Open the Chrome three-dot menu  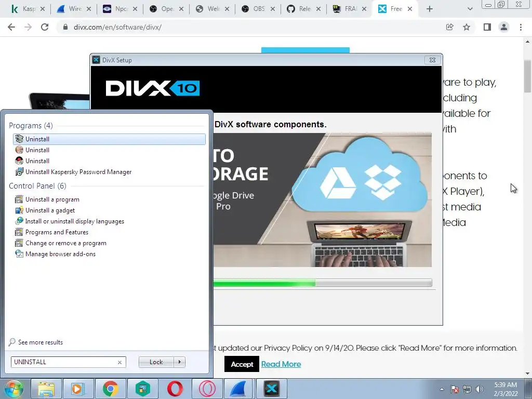(521, 27)
